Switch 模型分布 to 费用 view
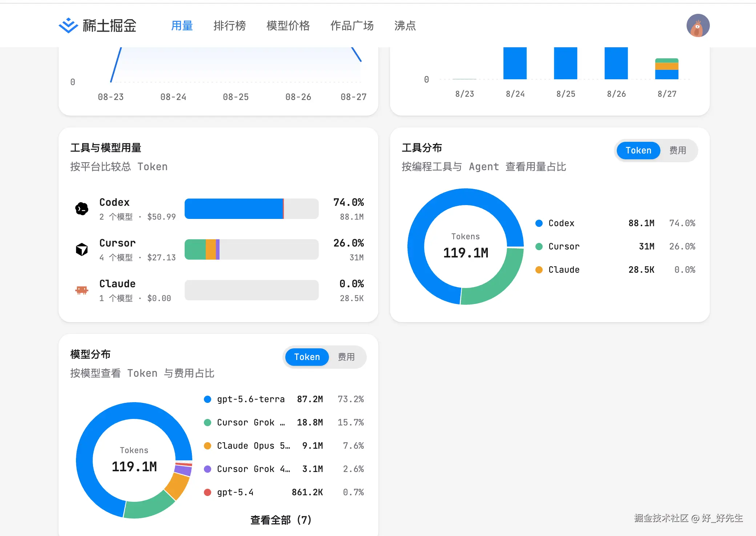 346,357
